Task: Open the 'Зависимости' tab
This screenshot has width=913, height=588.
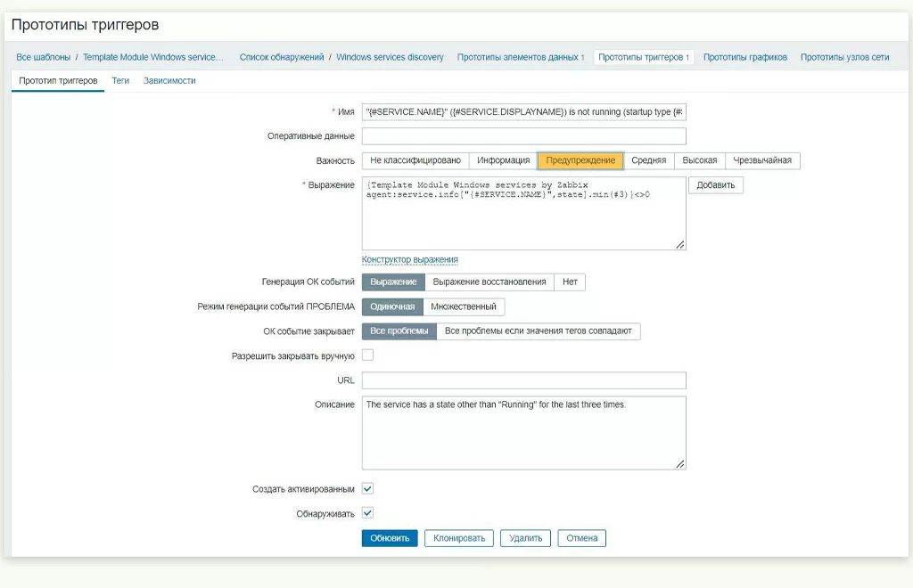Action: click(x=169, y=80)
